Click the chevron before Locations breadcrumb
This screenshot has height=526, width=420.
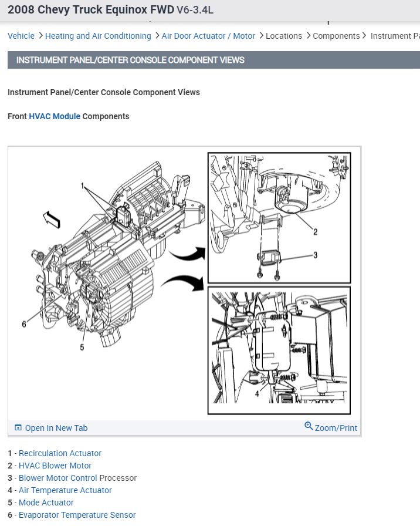pyautogui.click(x=262, y=36)
